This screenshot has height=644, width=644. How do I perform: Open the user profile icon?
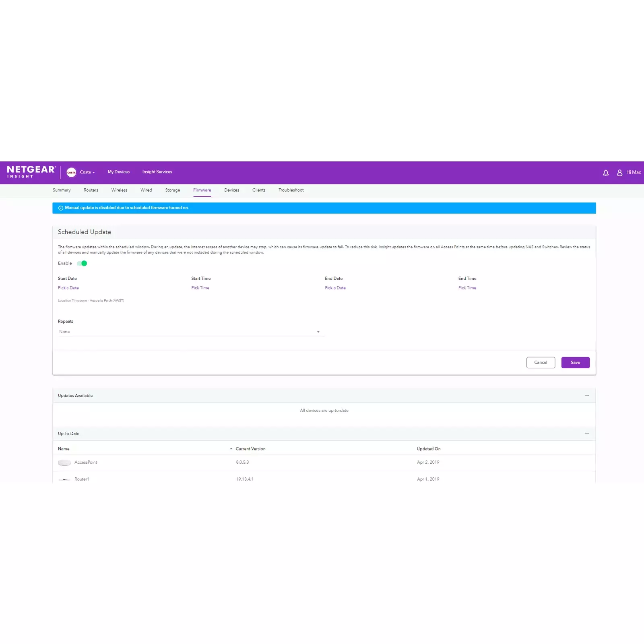click(620, 173)
